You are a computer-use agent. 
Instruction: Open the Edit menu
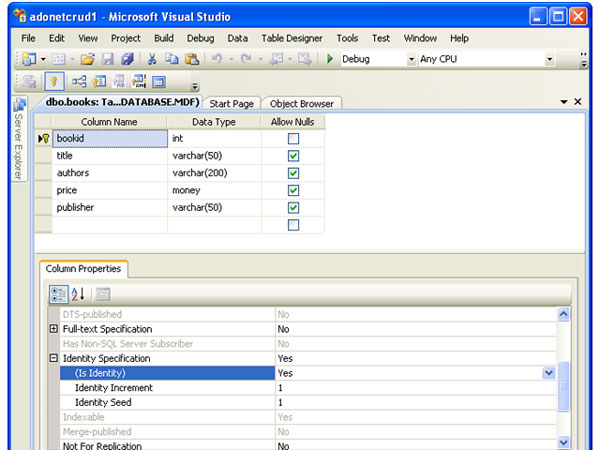pos(57,38)
